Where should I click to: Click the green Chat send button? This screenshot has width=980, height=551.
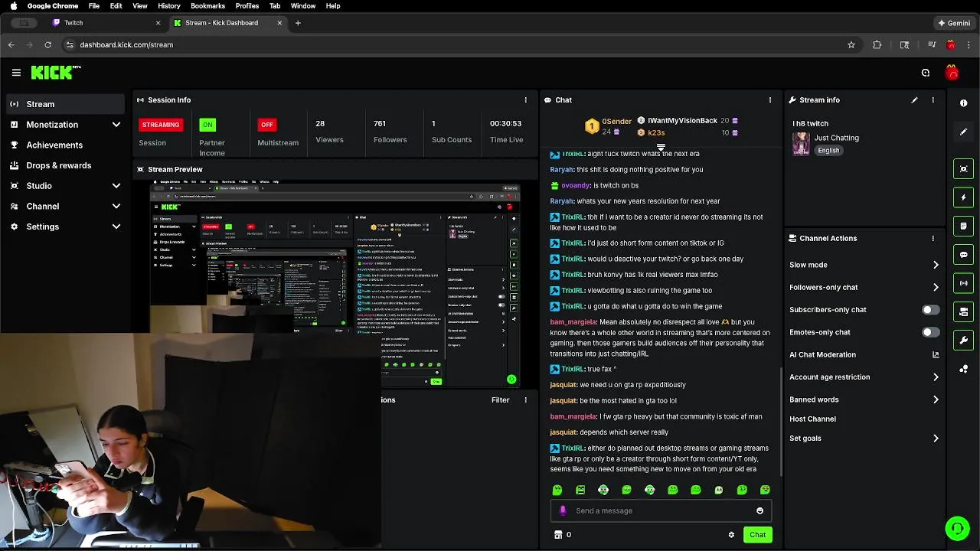click(x=757, y=535)
